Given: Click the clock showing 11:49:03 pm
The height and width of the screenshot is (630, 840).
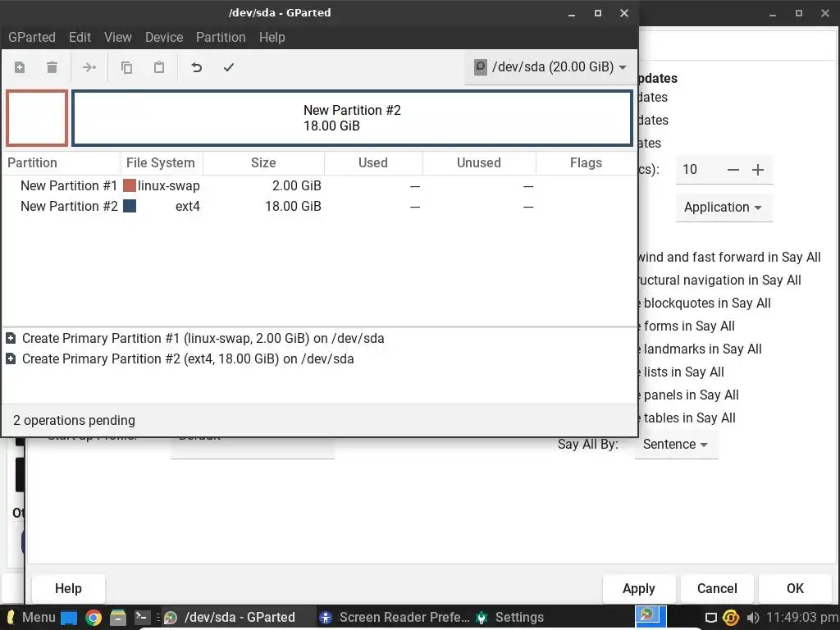Looking at the screenshot, I should pyautogui.click(x=802, y=618).
